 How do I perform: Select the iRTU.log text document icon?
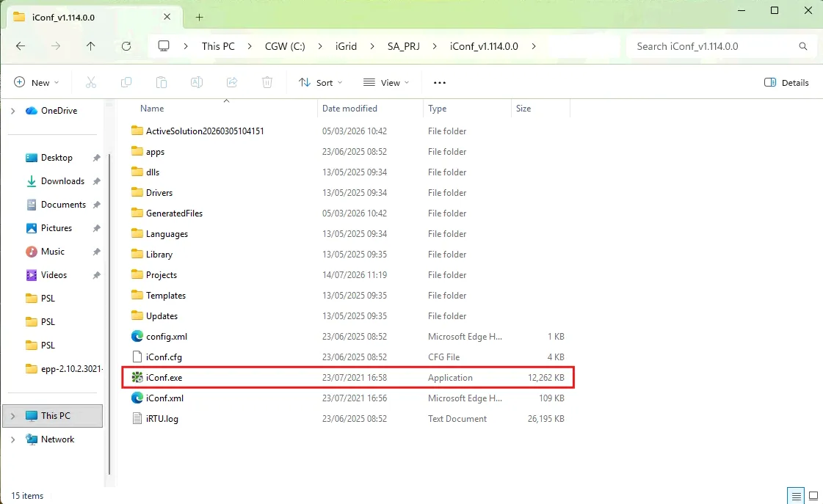tap(137, 418)
